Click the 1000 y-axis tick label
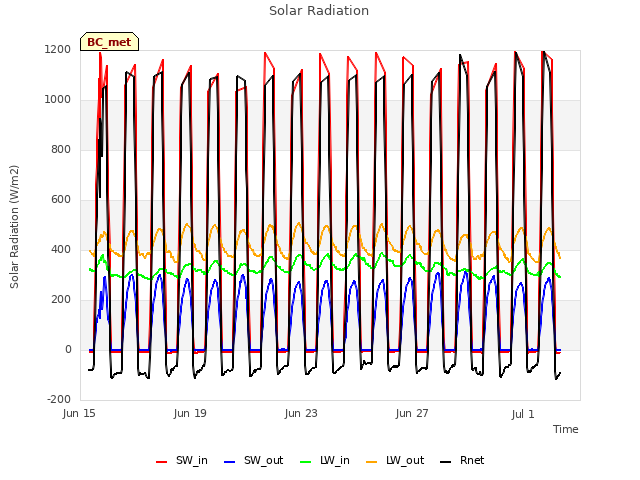The height and width of the screenshot is (480, 640). [58, 100]
